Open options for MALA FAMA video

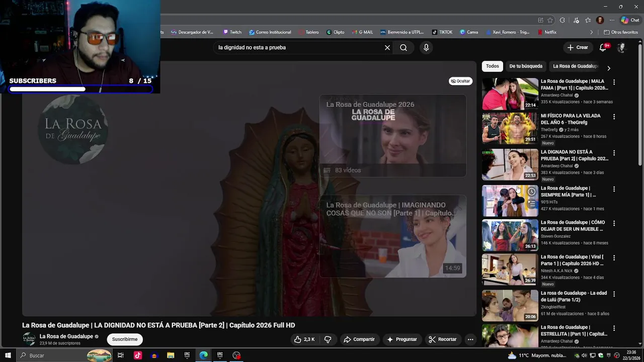pos(614,82)
